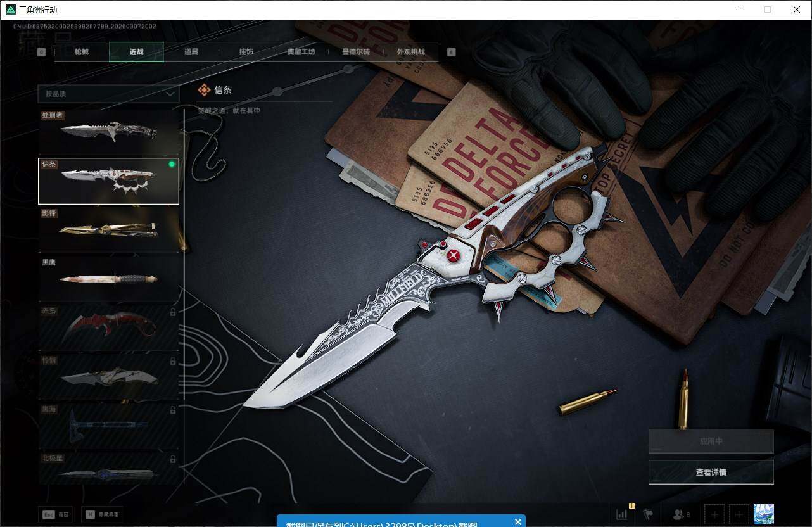Click the E key next-tab icon
812x527 pixels.
point(452,53)
